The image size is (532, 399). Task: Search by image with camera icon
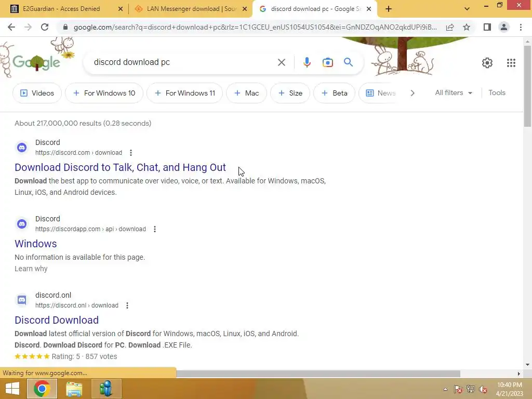[x=328, y=62]
